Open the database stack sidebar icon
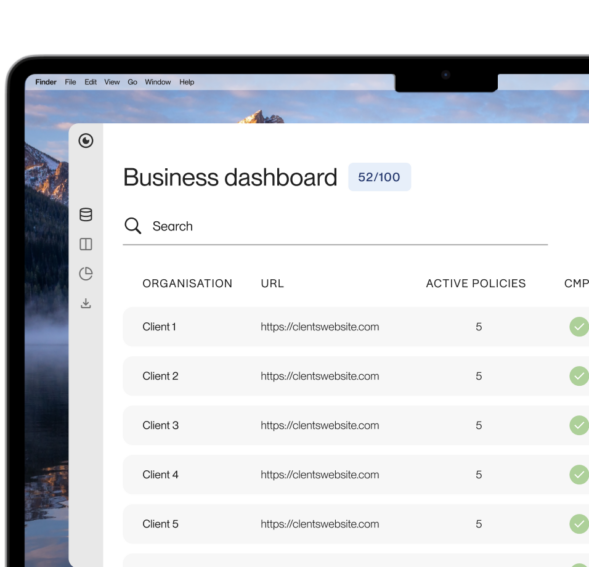This screenshot has height=567, width=589. coord(86,215)
